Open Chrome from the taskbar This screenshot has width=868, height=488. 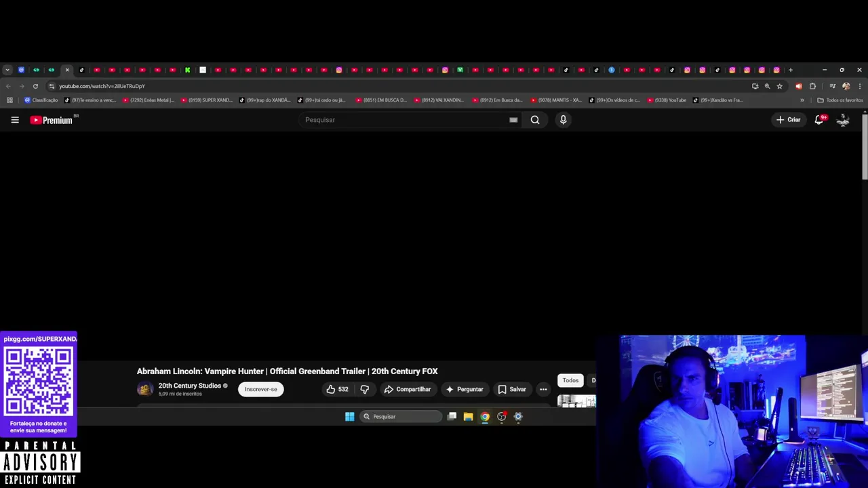(x=485, y=417)
